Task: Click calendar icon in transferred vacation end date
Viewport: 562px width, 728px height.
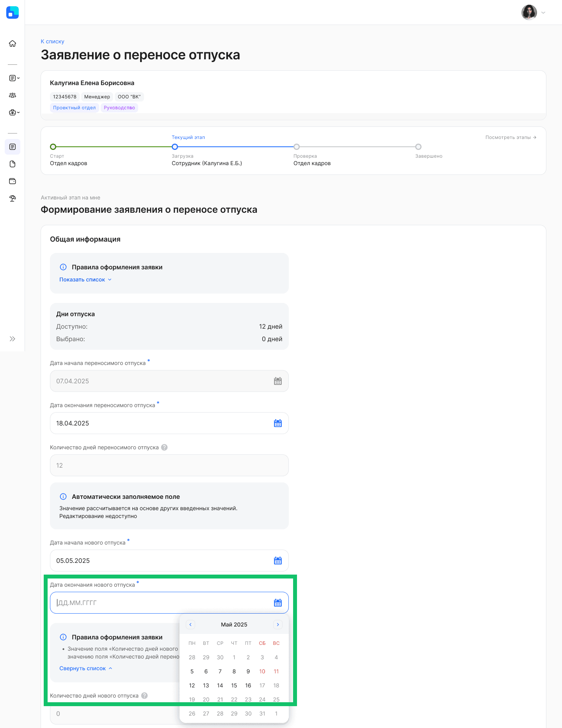Action: point(277,423)
